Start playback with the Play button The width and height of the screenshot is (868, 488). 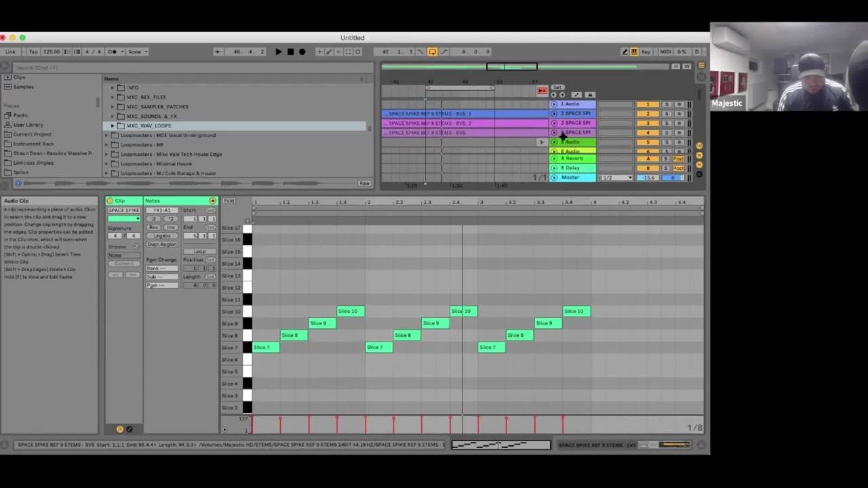point(279,52)
